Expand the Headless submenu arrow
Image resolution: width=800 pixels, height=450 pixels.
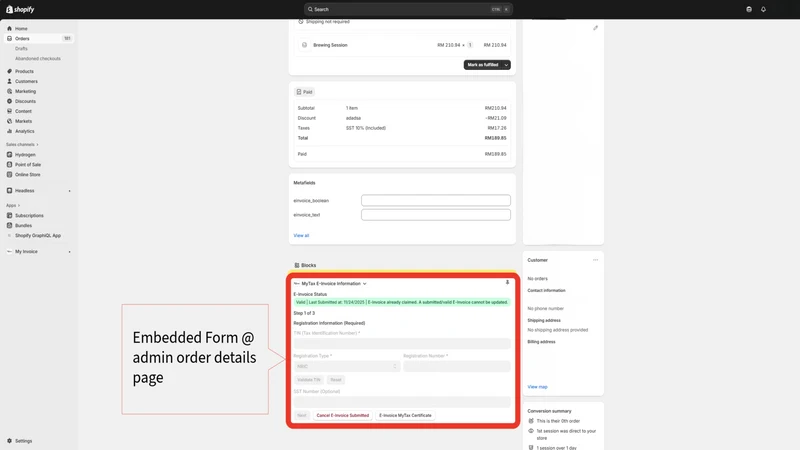coord(69,191)
